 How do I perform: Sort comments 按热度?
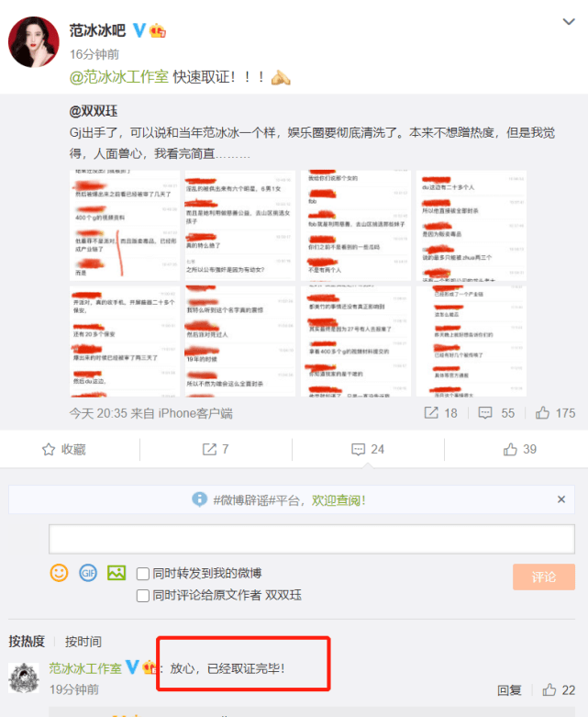click(x=27, y=642)
